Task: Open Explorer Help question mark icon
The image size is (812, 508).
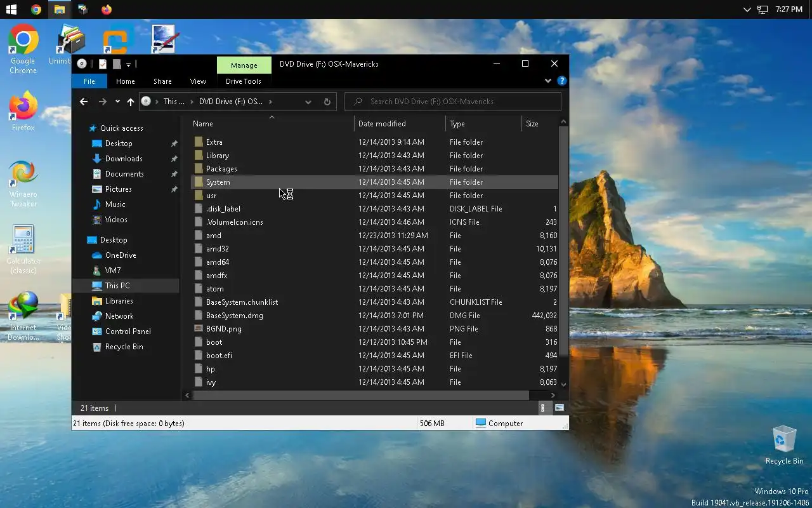Action: [561, 81]
